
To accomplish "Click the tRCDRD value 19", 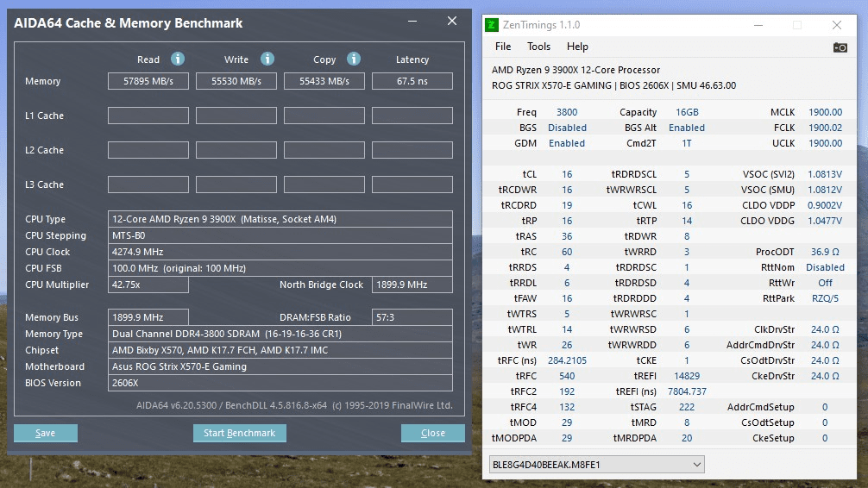I will point(567,204).
